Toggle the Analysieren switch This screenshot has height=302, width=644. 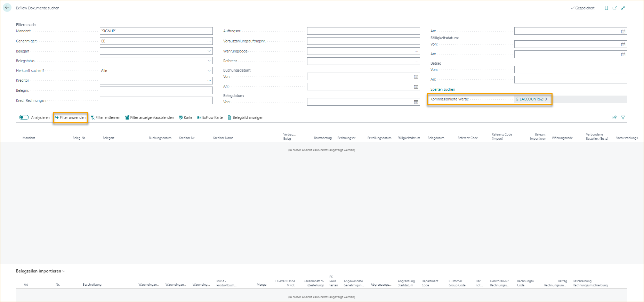coord(24,117)
